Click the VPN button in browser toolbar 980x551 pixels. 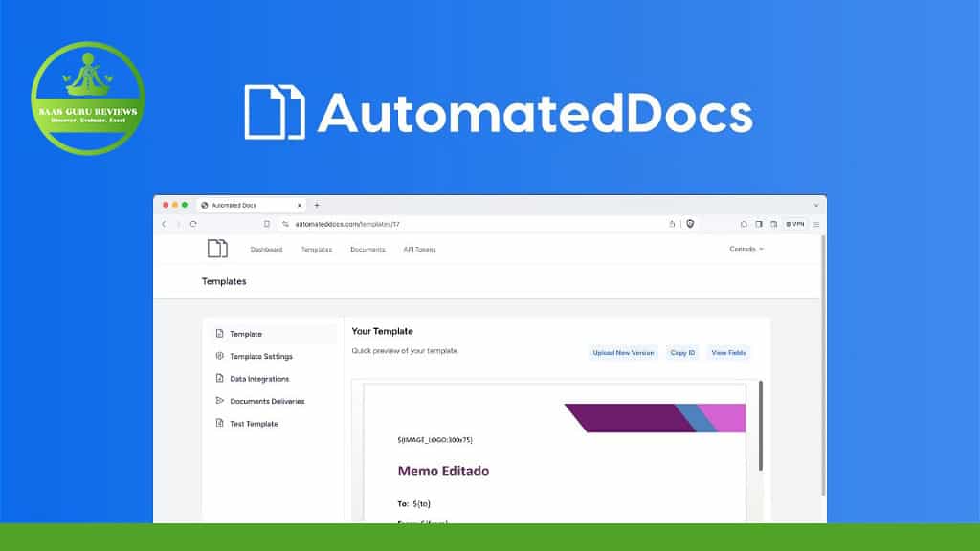point(795,224)
